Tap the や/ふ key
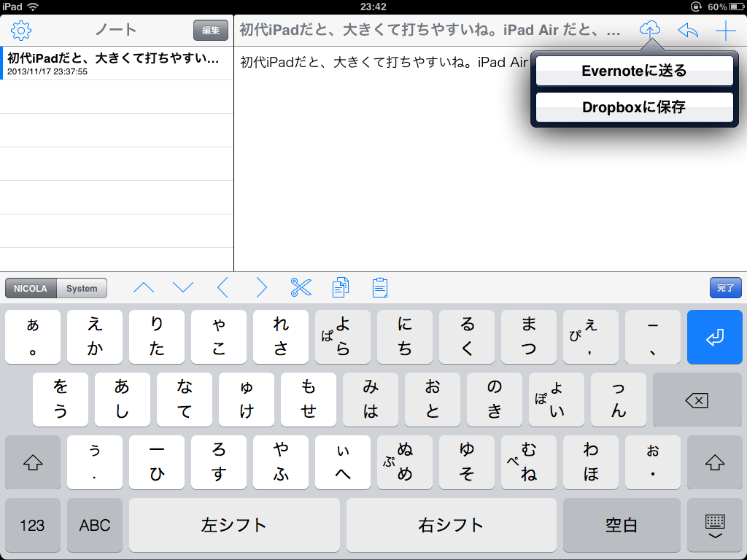This screenshot has height=560, width=747. [281, 462]
